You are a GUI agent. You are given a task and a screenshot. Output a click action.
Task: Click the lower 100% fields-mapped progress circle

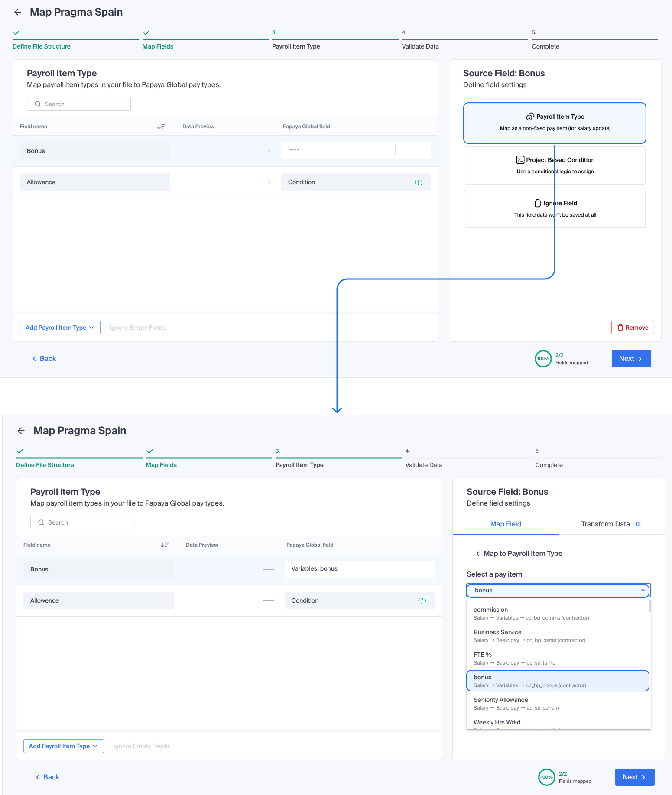click(x=547, y=777)
